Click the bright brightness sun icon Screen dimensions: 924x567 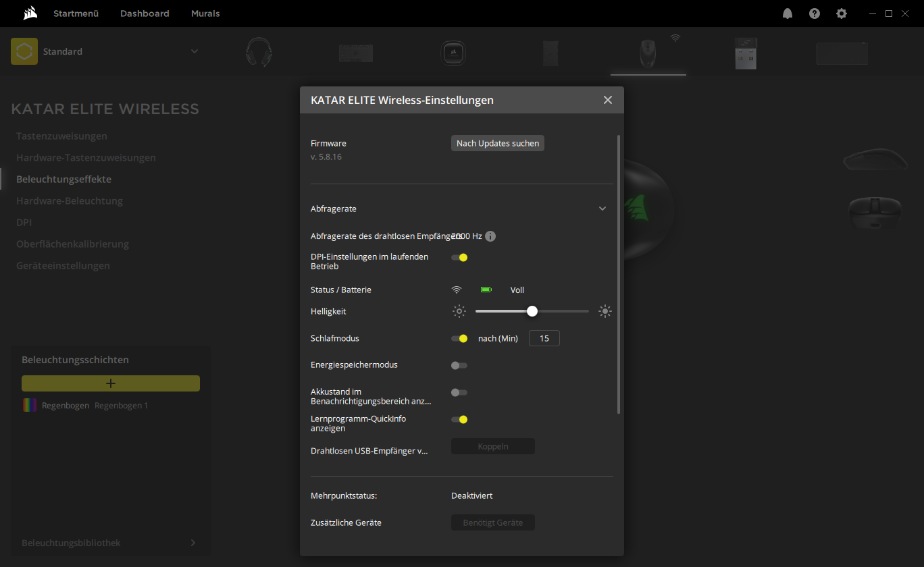tap(605, 311)
